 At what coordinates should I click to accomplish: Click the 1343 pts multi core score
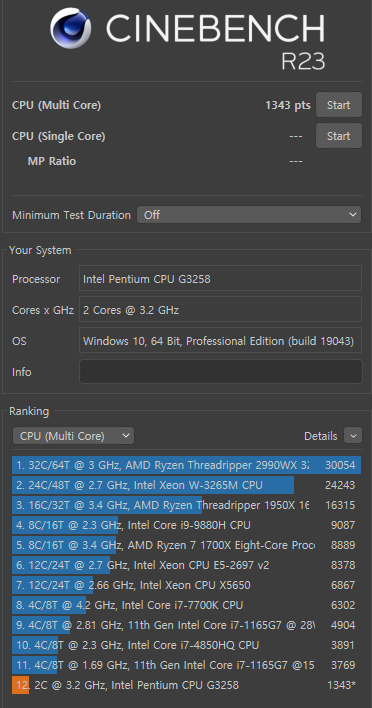[x=288, y=105]
